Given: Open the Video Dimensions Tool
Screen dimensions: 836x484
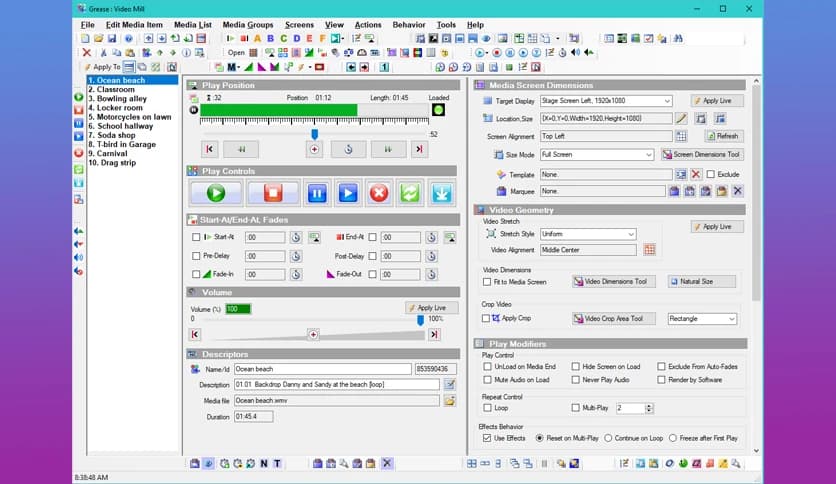Looking at the screenshot, I should 614,281.
